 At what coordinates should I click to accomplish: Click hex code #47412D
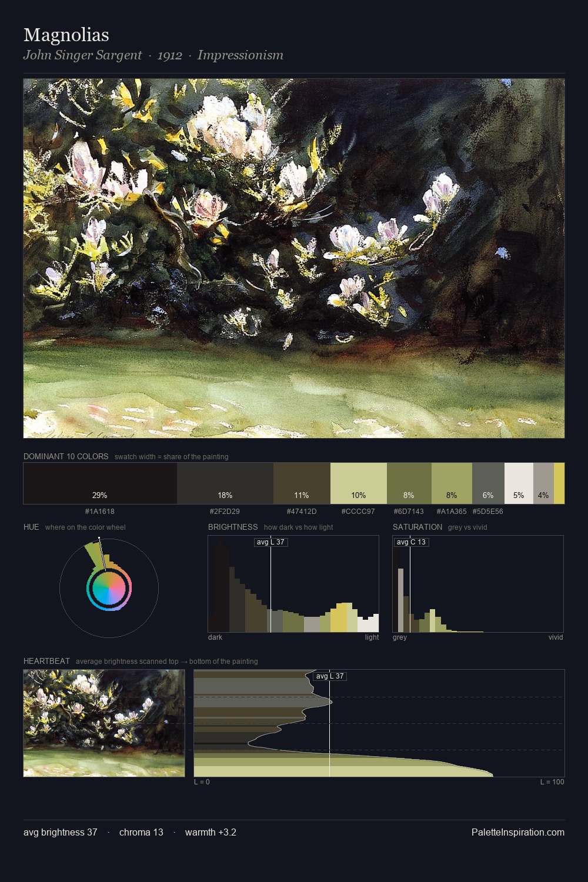pos(302,512)
